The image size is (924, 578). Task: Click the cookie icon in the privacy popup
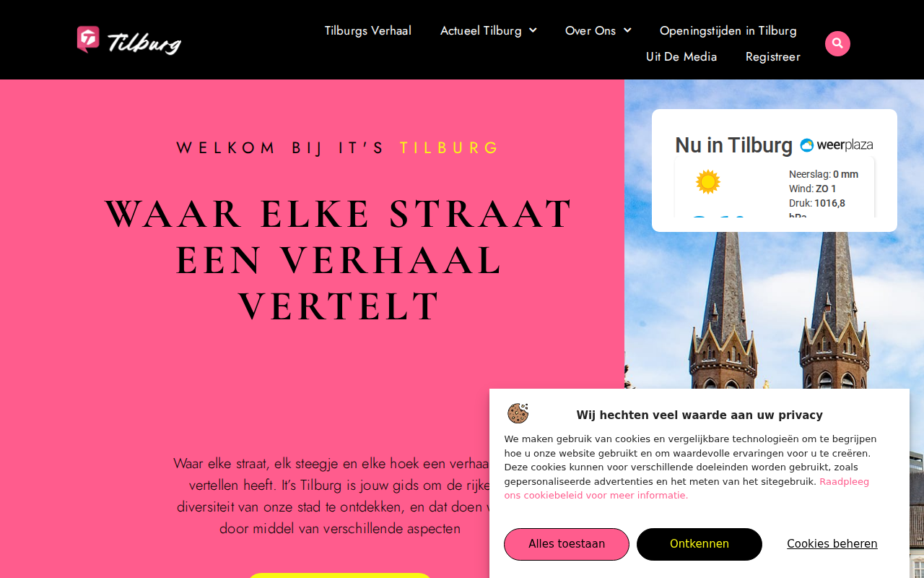tap(518, 413)
